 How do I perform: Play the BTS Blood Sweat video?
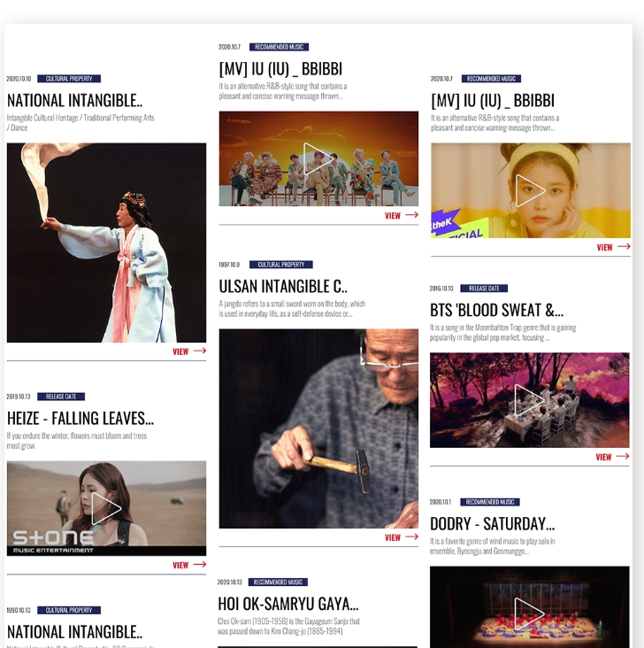[530, 400]
